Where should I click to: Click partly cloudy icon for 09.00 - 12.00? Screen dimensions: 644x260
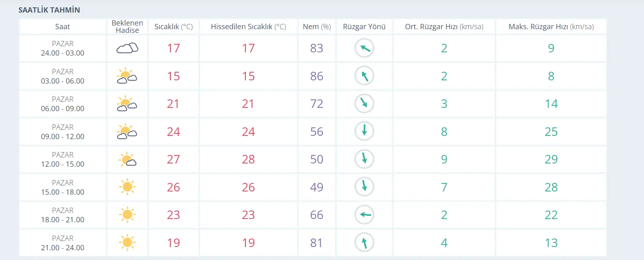click(127, 131)
